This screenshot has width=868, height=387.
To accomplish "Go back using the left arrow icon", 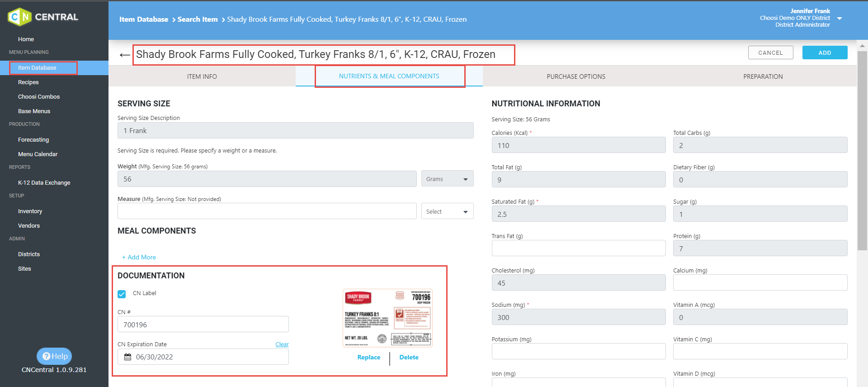I will pos(125,55).
